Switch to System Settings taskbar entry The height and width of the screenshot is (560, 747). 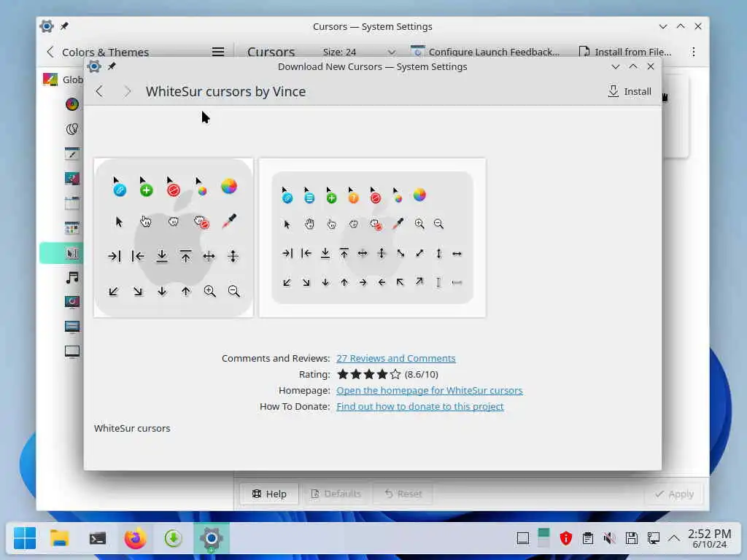click(x=212, y=539)
